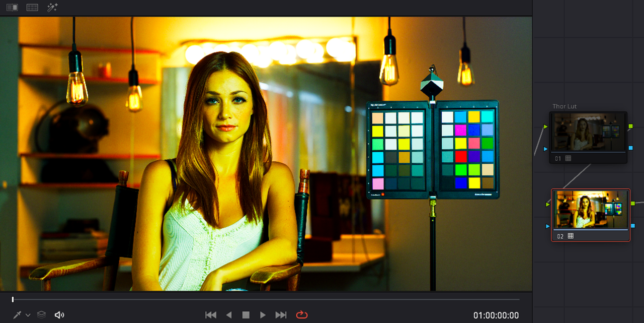Play the clip forward

click(x=263, y=315)
